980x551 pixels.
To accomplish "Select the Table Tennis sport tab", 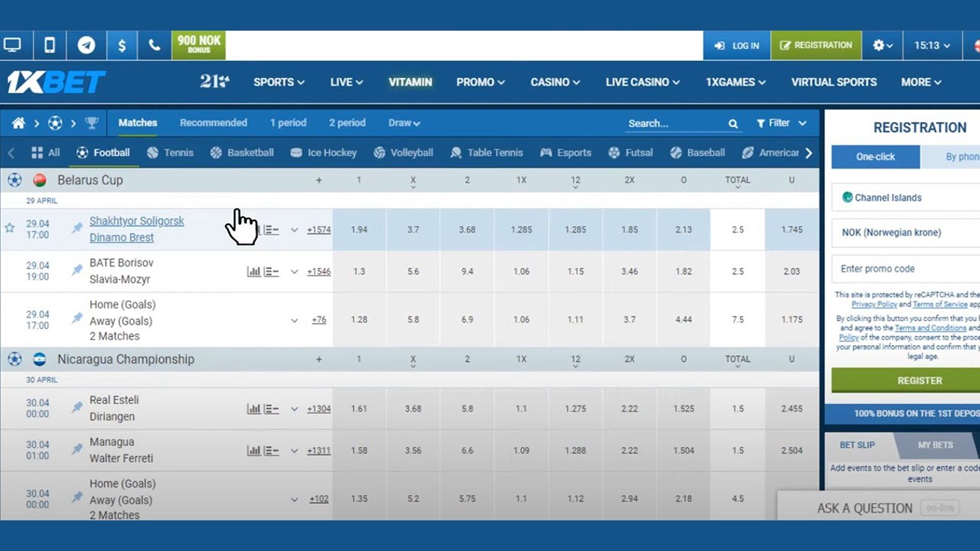I will coord(487,152).
